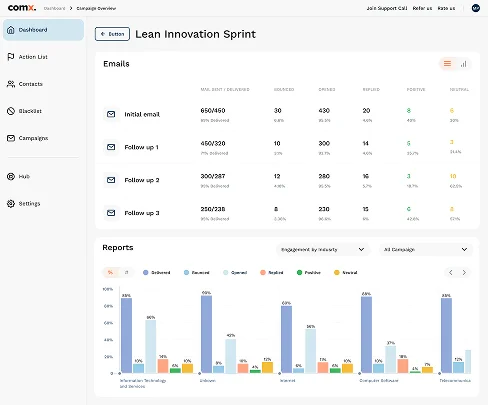488x405 pixels.
Task: Expand the Engagement by Industry dropdown
Action: tap(323, 249)
